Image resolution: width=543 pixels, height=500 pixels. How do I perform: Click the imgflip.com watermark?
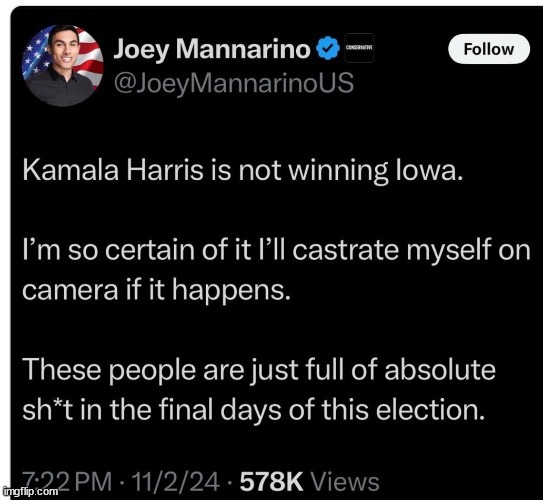point(30,491)
